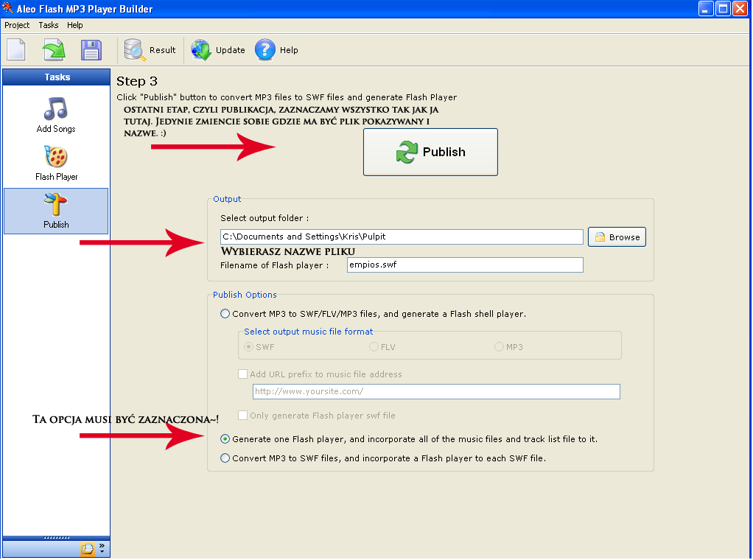Viewport: 753px width, 560px height.
Task: Choose SWF output music format
Action: 249,347
